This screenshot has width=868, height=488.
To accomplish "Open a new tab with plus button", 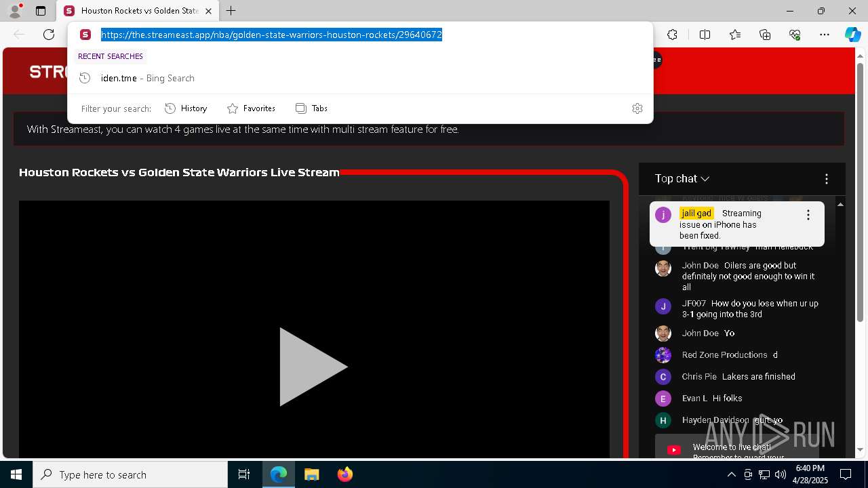I will (231, 11).
